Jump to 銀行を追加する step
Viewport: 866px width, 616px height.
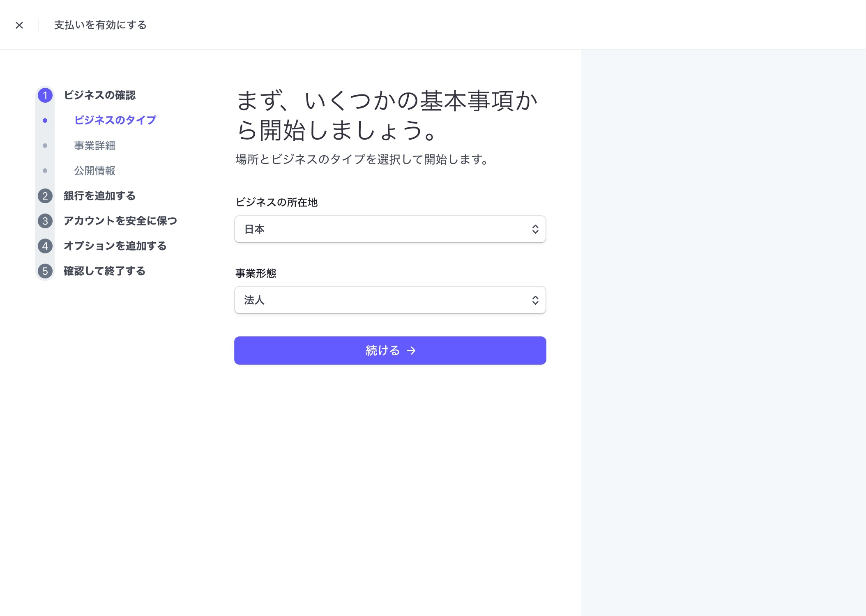99,196
